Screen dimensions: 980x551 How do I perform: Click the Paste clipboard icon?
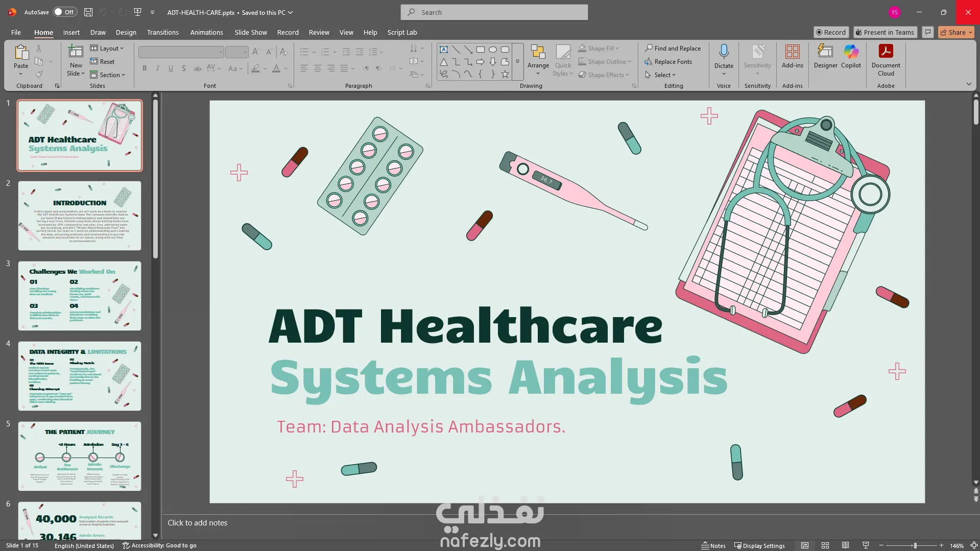(21, 52)
